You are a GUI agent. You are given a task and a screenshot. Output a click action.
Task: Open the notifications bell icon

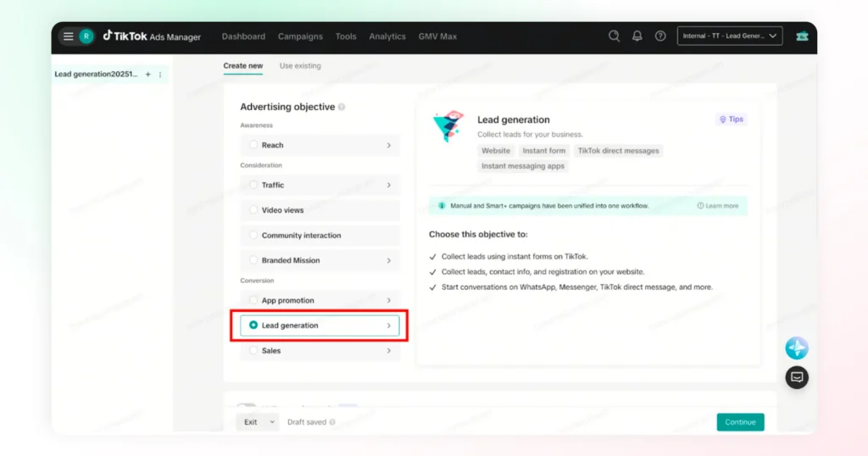point(637,36)
